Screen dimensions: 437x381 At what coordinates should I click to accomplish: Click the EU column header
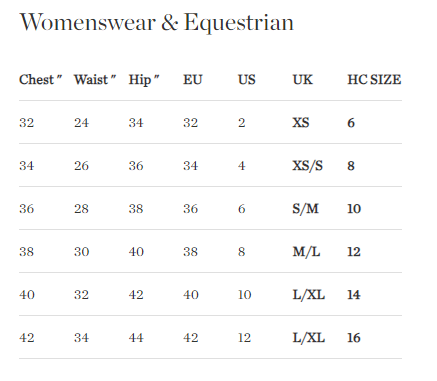193,80
